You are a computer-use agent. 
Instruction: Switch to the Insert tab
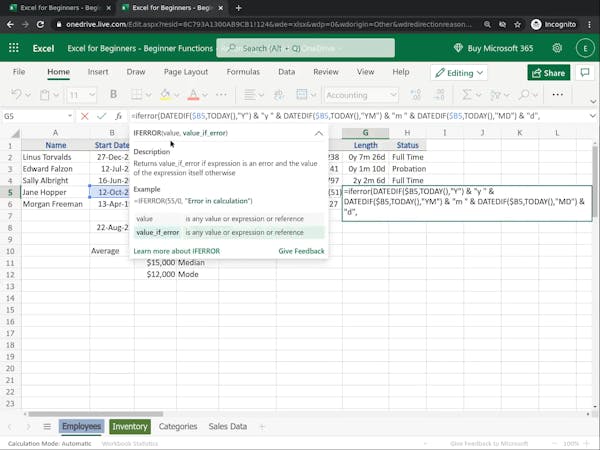[x=98, y=72]
